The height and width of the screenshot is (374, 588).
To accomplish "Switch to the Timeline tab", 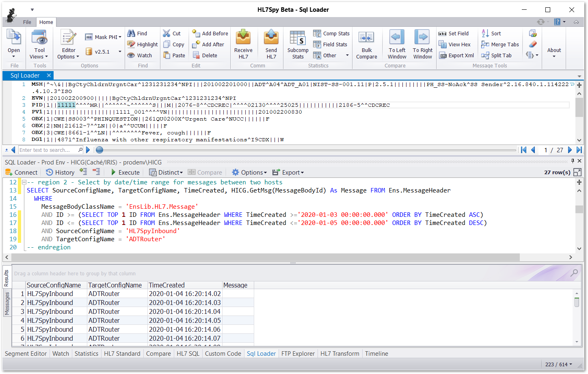I will 376,353.
